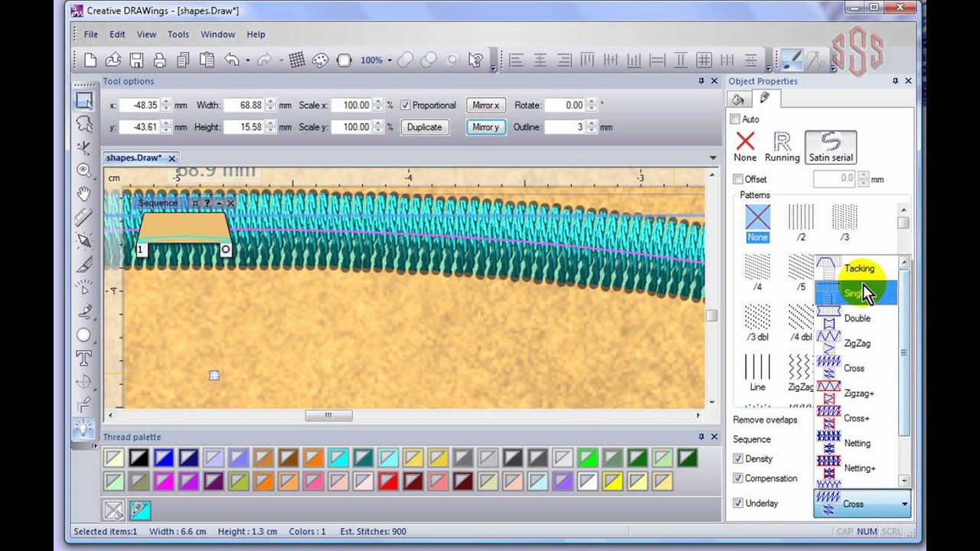This screenshot has width=980, height=551.
Task: Click the Mirror x button
Action: 485,106
